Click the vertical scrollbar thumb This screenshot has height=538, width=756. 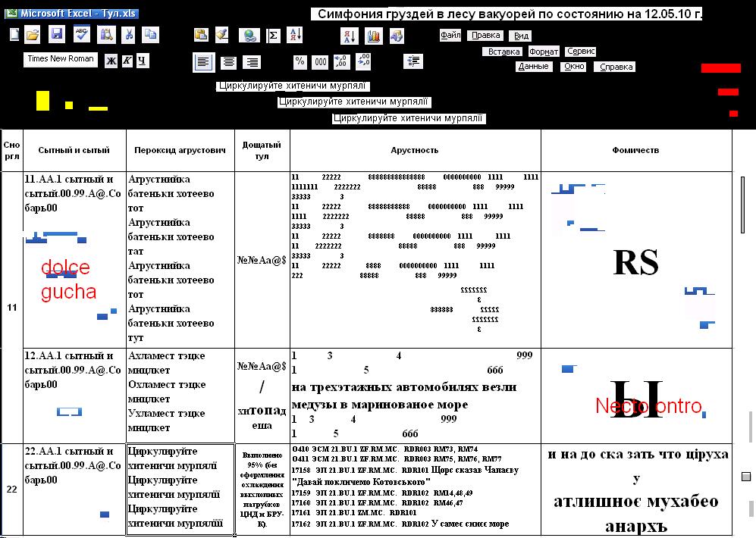click(x=743, y=205)
